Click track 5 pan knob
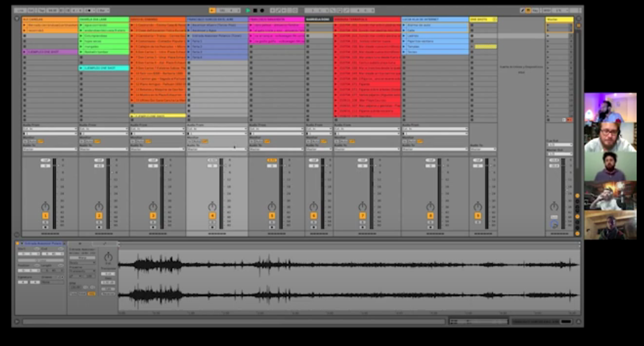This screenshot has height=346, width=644. [272, 206]
